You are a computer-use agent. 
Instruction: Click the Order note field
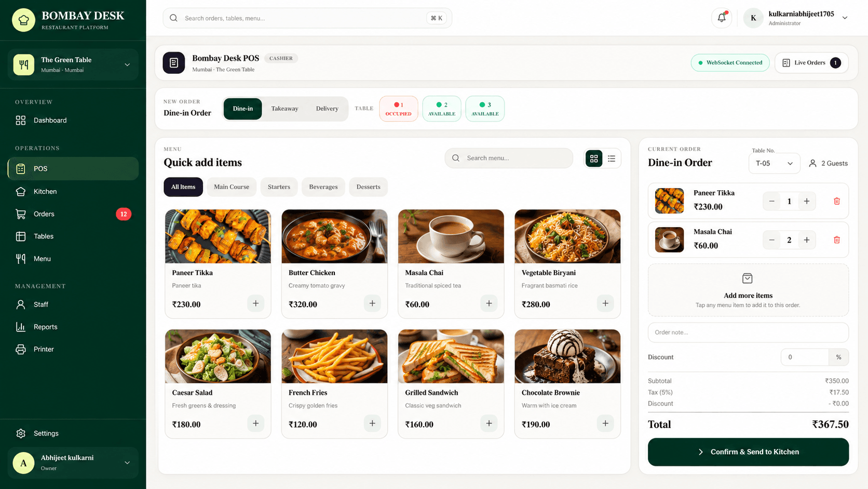pos(748,333)
